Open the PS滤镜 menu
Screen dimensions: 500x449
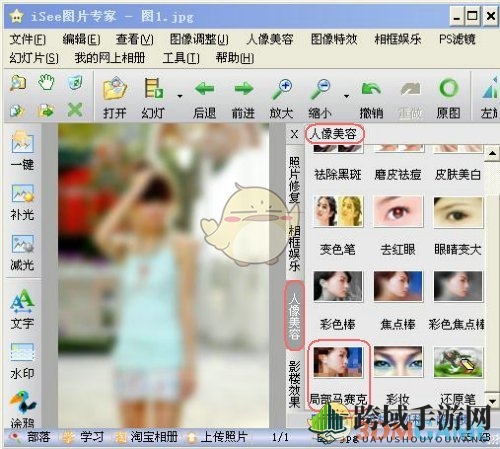(x=457, y=39)
